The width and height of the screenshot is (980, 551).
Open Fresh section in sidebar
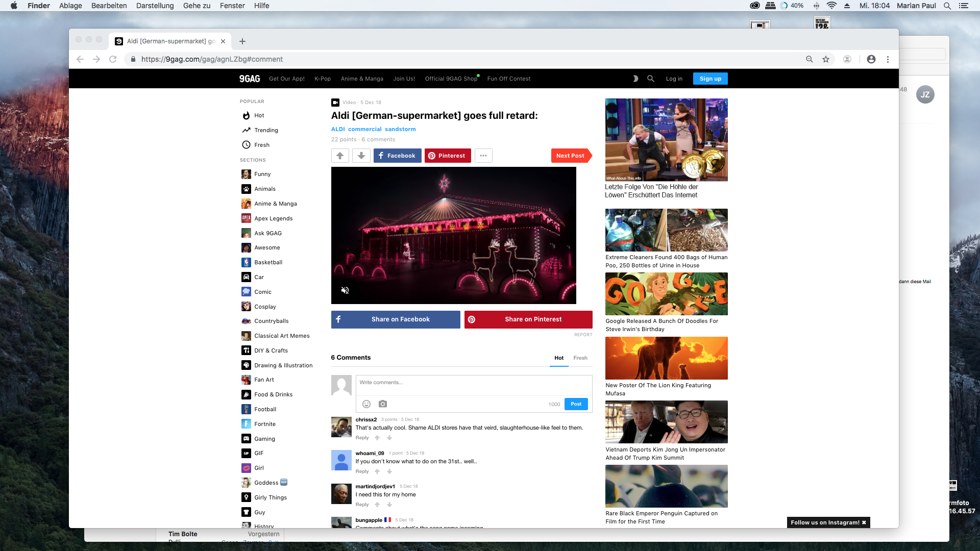262,145
